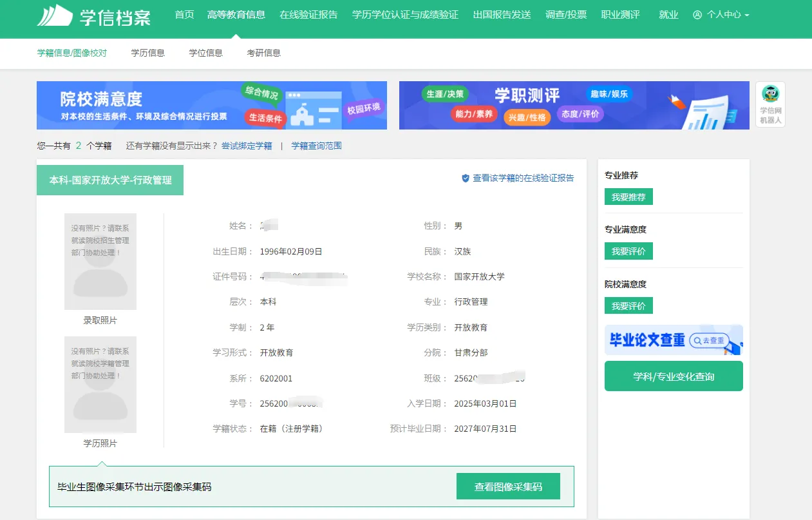Click the 预计毕业日期 value 2027年07月31日

[486, 429]
